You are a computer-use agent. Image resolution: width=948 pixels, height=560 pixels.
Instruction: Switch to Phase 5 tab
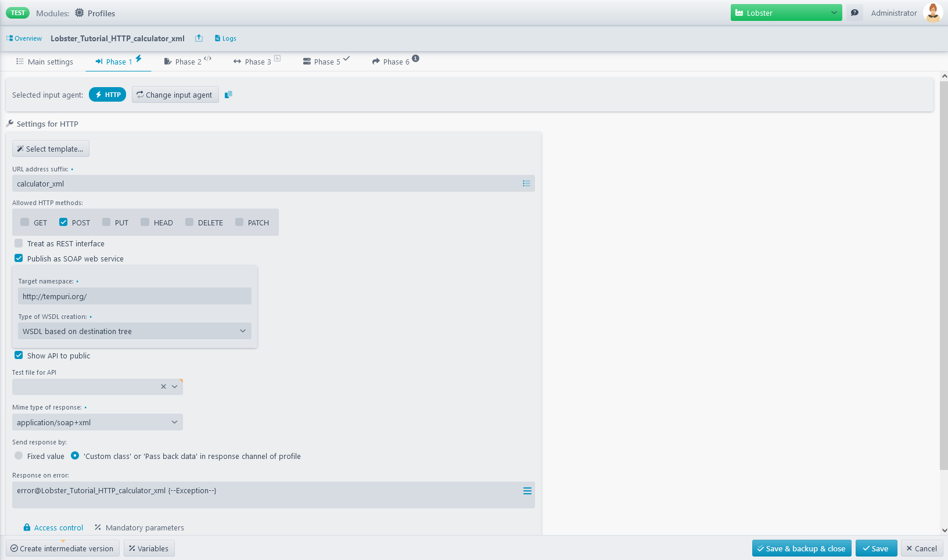(x=326, y=62)
